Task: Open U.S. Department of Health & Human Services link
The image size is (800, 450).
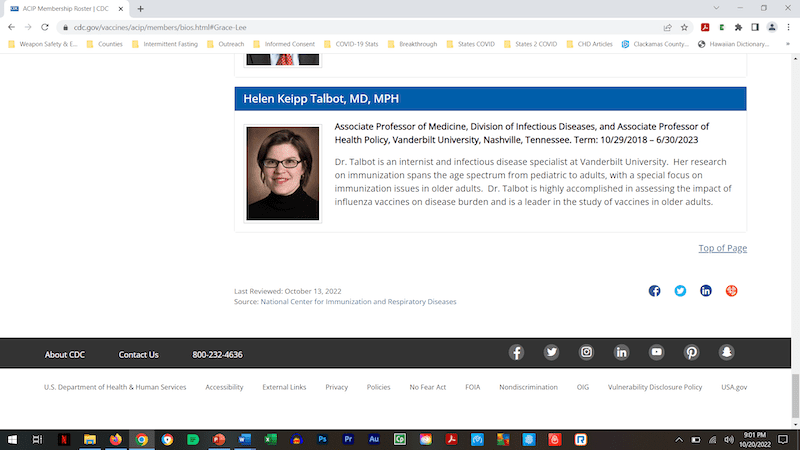Action: [x=115, y=387]
